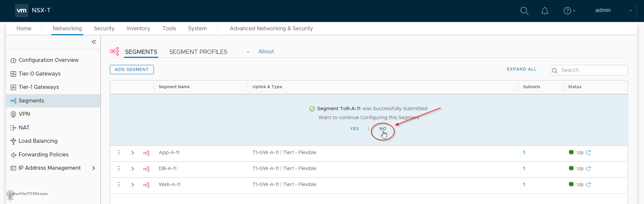Open three-dot actions menu for App-A-11

point(119,152)
